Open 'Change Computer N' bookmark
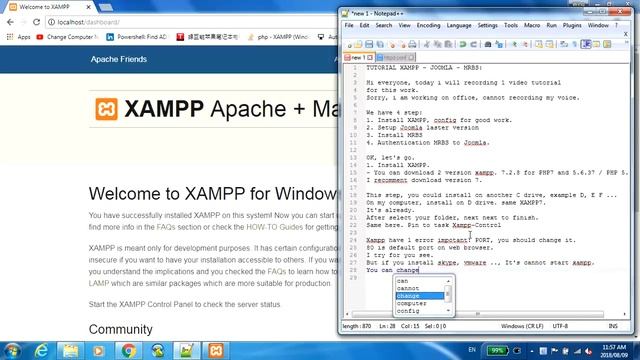 (x=67, y=37)
